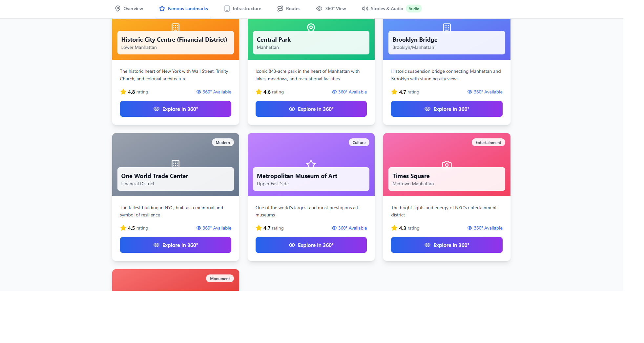Click the One World Trade Center title
This screenshot has width=644, height=343.
[155, 176]
